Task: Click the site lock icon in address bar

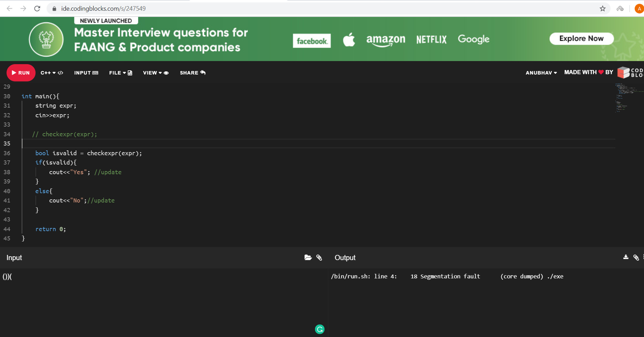Action: click(54, 9)
